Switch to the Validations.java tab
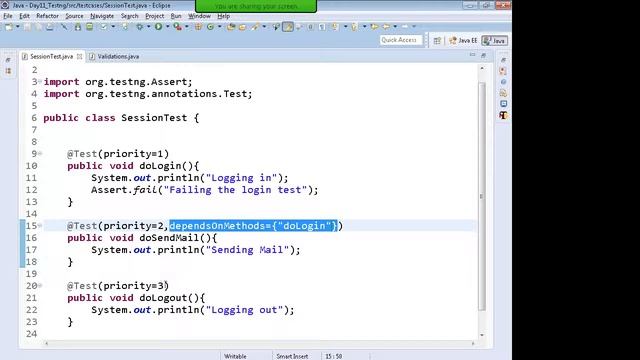The height and width of the screenshot is (360, 640). click(x=114, y=56)
